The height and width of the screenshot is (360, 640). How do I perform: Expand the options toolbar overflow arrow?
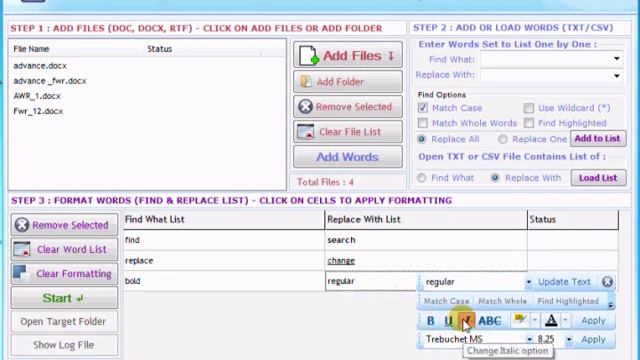(x=611, y=305)
